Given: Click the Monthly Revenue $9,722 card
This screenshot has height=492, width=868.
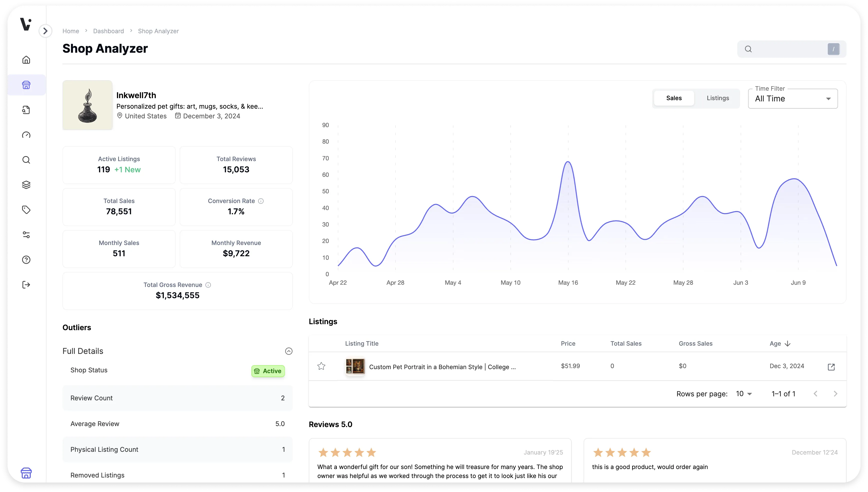Looking at the screenshot, I should coord(236,249).
